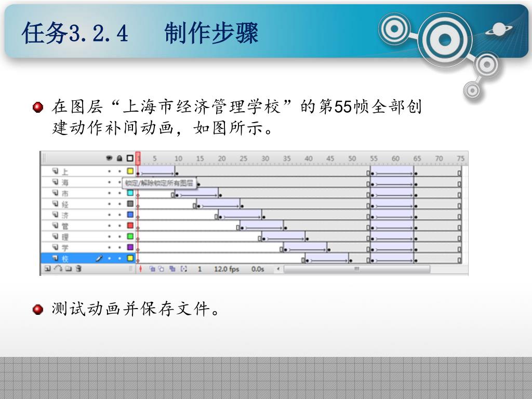Click the page icon of layer 理
The width and height of the screenshot is (532, 399).
pyautogui.click(x=55, y=236)
